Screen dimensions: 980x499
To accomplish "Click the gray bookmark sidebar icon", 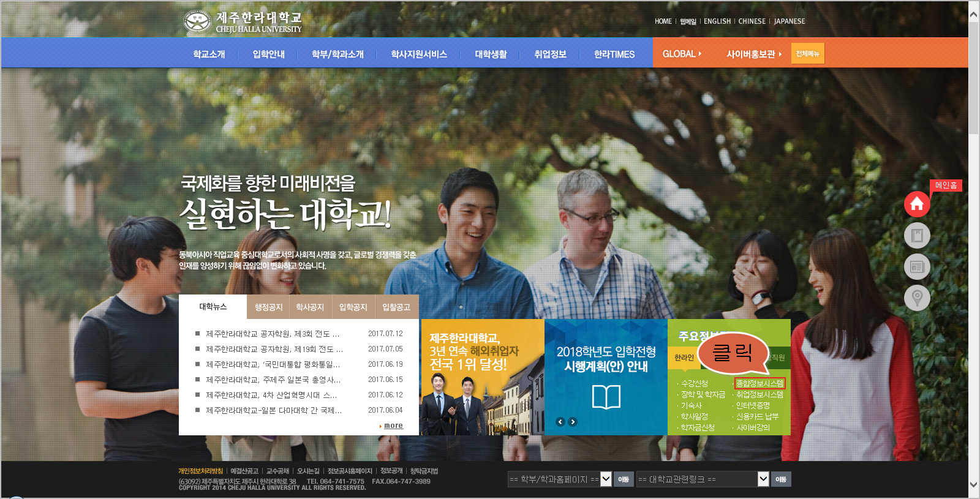I will 917,235.
